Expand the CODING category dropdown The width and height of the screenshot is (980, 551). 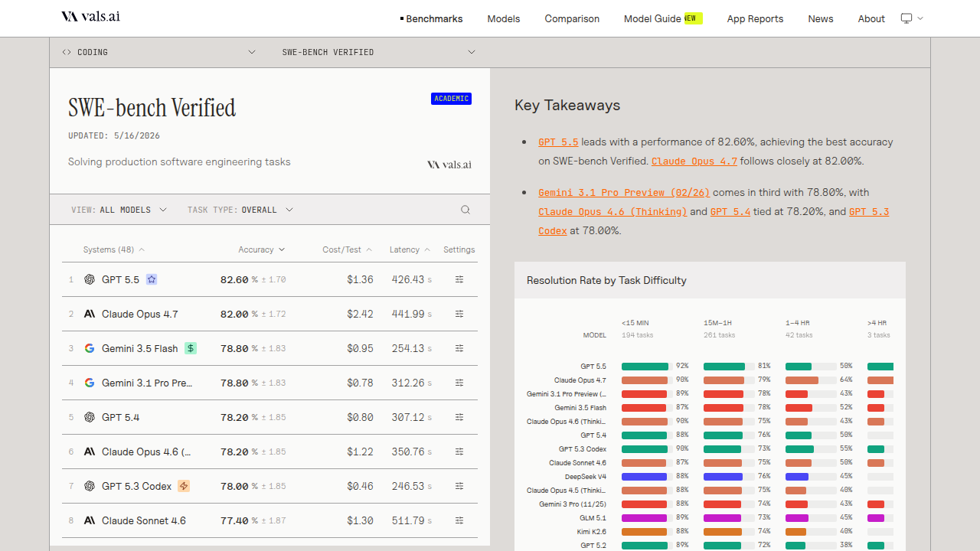pos(159,52)
